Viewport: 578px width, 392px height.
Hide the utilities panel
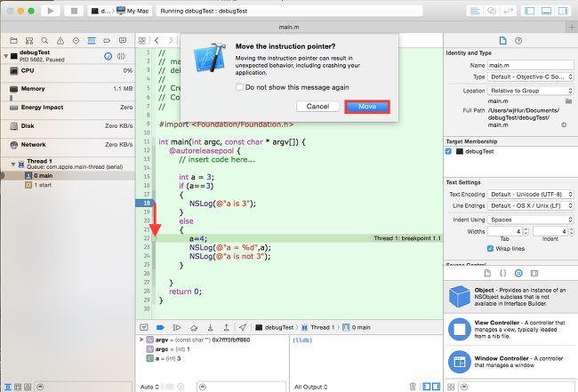click(x=563, y=11)
